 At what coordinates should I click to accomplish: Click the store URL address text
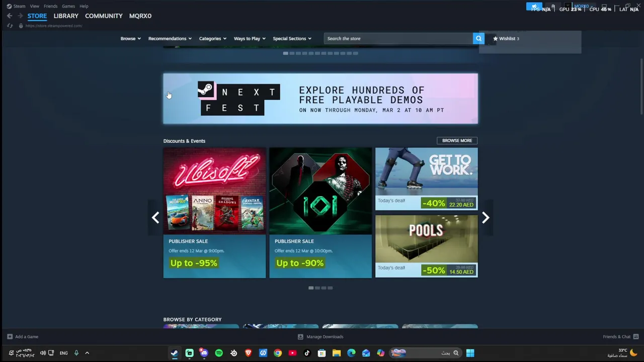(54, 26)
